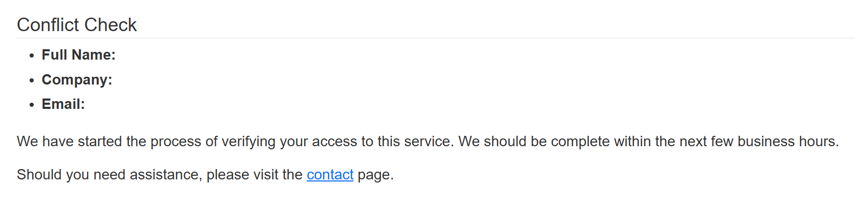Screen dimensions: 868x210
Task: Click the divider line under Conflict Check
Action: 435,38
